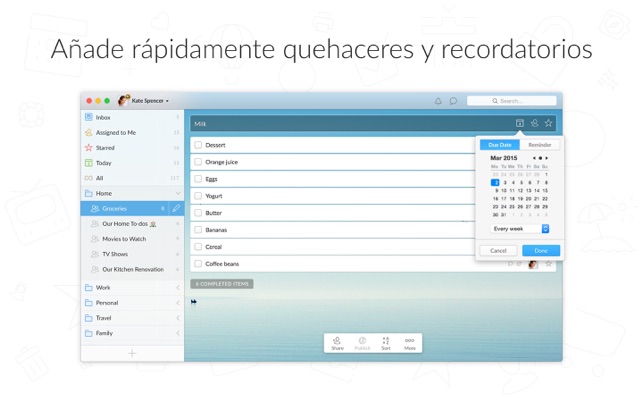Click the Starred star icon in the sidebar
This screenshot has height=402, width=643.
pyautogui.click(x=89, y=148)
